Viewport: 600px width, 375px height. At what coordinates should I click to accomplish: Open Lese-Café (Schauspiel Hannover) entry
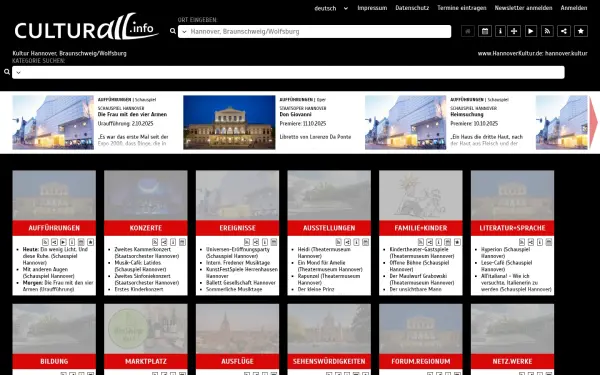506,266
